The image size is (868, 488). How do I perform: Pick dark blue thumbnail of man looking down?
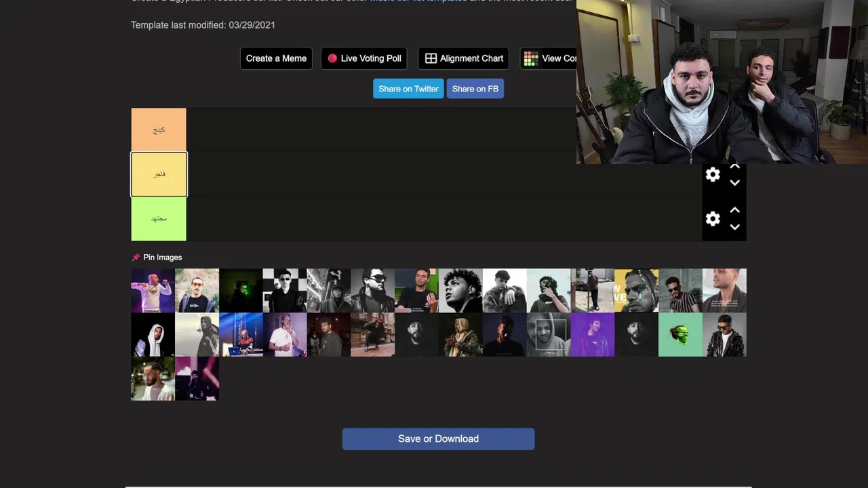coord(505,334)
